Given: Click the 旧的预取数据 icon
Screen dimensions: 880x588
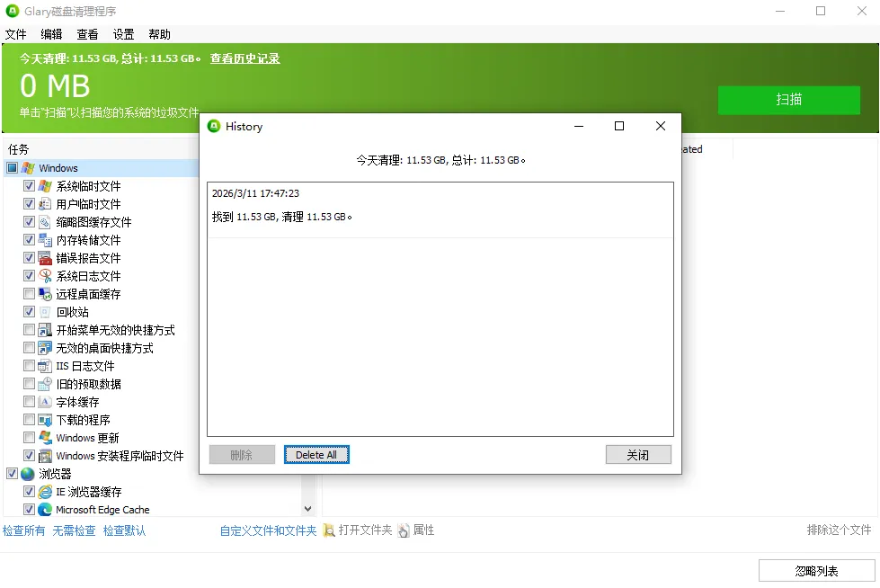Looking at the screenshot, I should pos(45,384).
